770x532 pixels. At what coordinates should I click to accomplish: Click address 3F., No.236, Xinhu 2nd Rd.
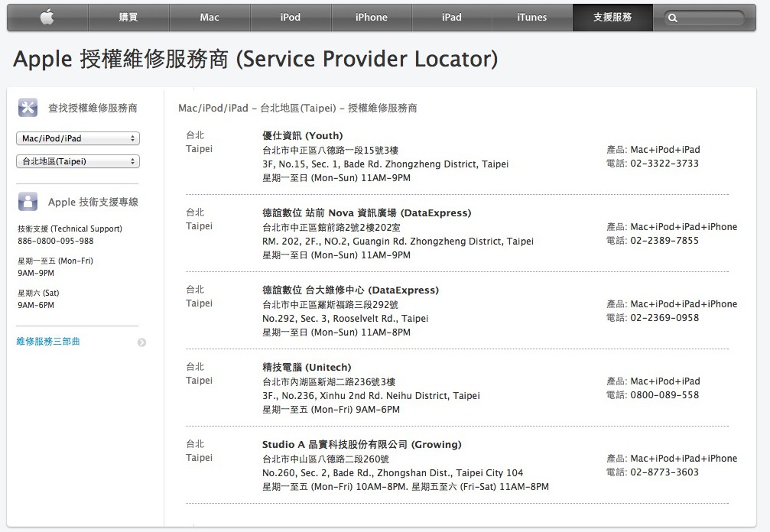[x=372, y=396]
